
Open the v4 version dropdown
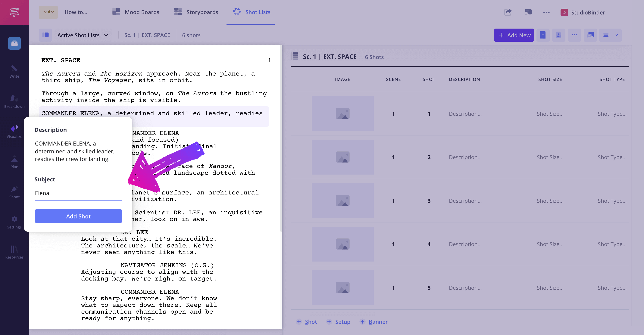[48, 12]
